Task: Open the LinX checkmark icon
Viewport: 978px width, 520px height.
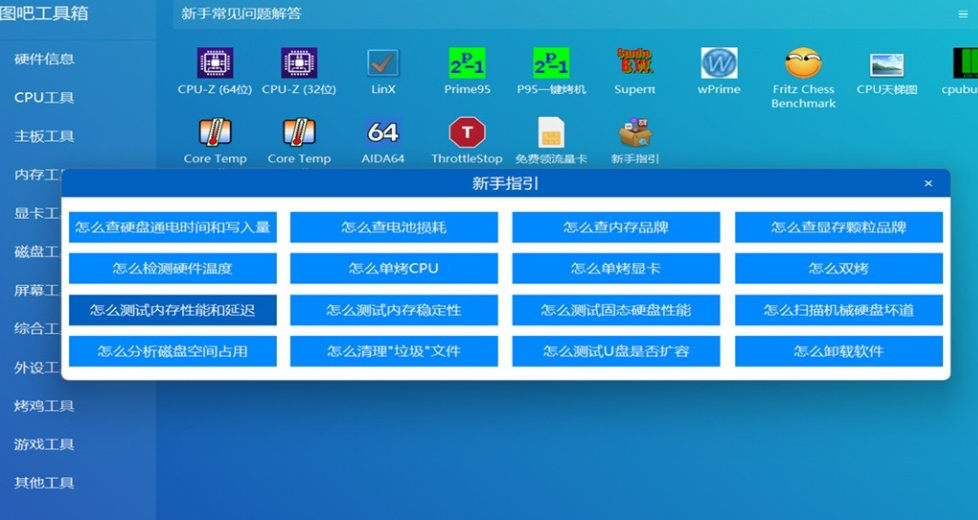Action: 383,63
